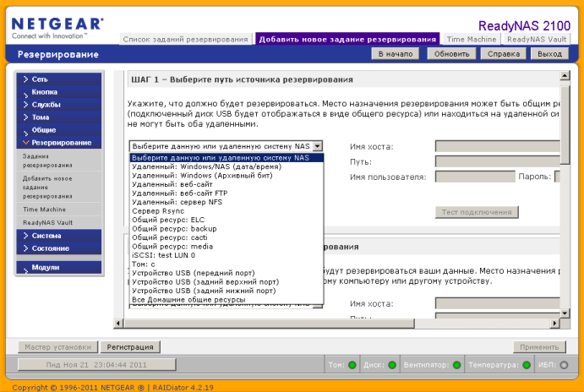Select Том: c option
Screen dimensions: 584x392
[227, 264]
